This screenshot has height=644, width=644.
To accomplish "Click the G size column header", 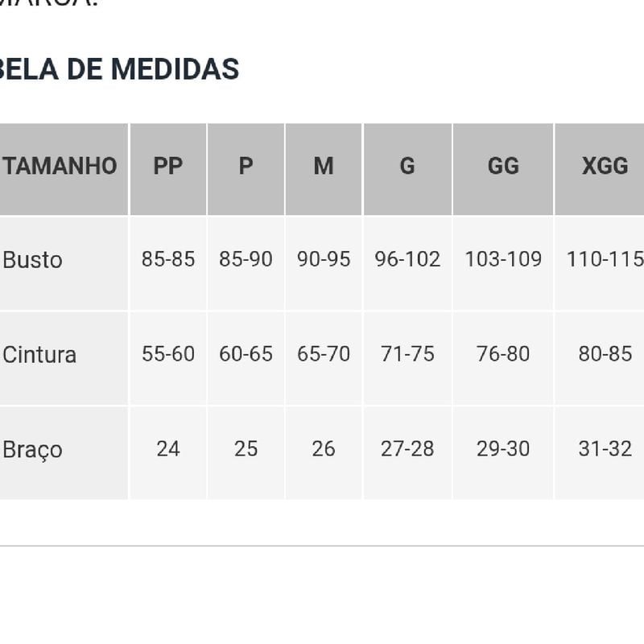I will [x=407, y=169].
